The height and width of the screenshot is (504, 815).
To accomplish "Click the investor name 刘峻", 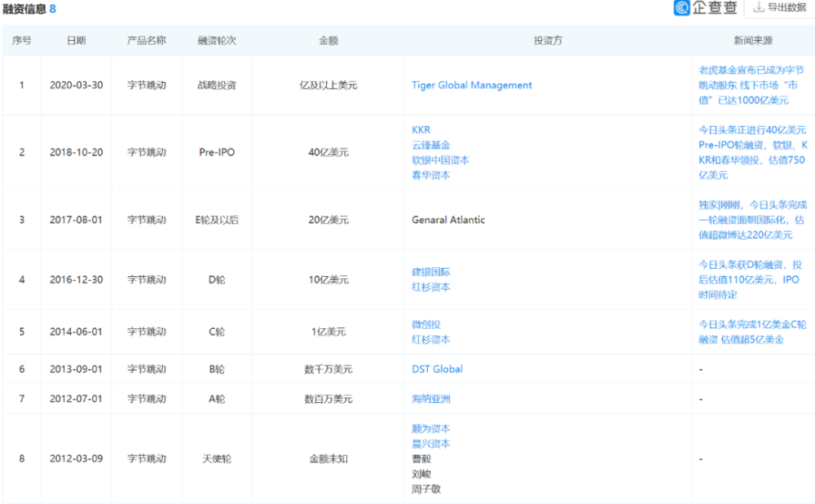I will point(421,474).
